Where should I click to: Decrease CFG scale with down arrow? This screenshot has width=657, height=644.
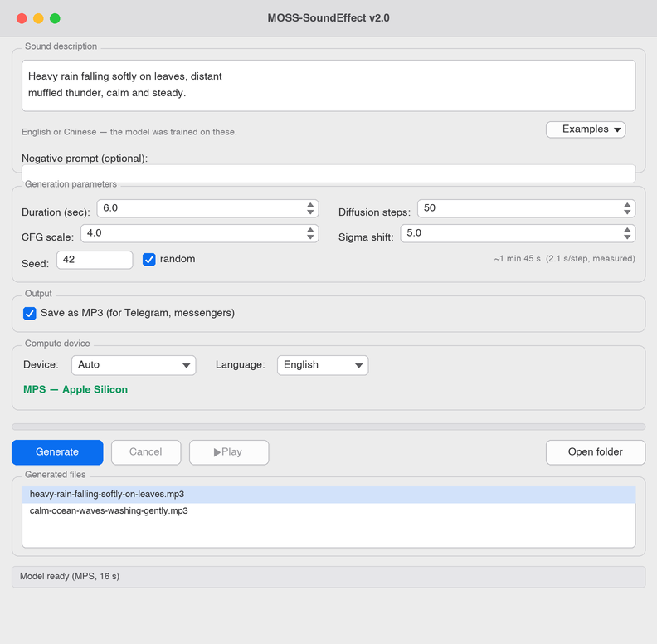[310, 237]
